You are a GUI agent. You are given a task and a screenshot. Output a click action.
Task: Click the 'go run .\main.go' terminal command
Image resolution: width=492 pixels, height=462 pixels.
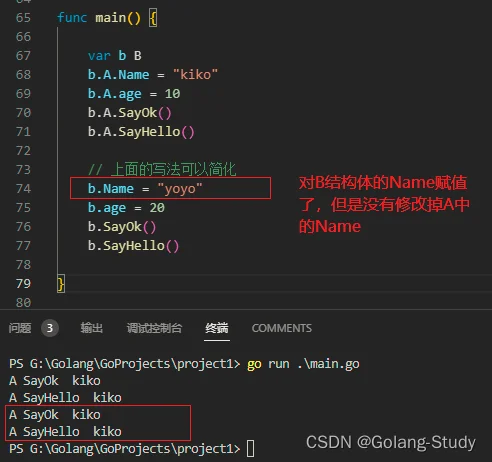click(x=303, y=364)
